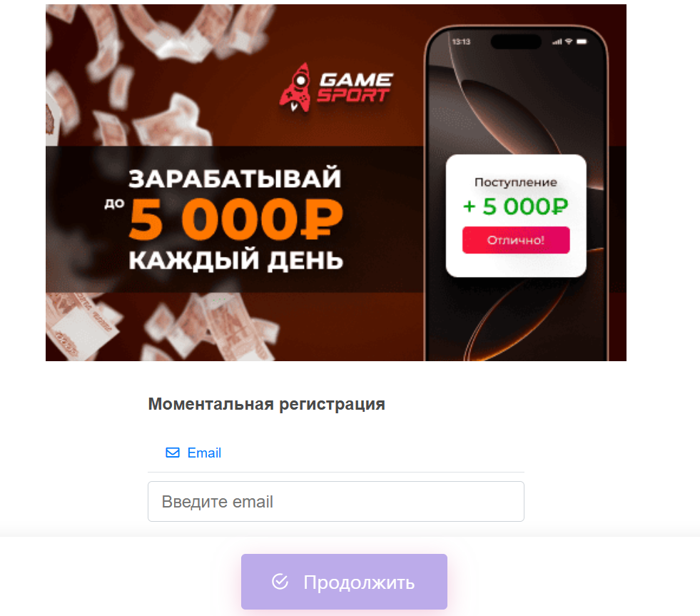The height and width of the screenshot is (616, 700).
Task: Click the phone cellular signal bars icon
Action: pyautogui.click(x=557, y=42)
